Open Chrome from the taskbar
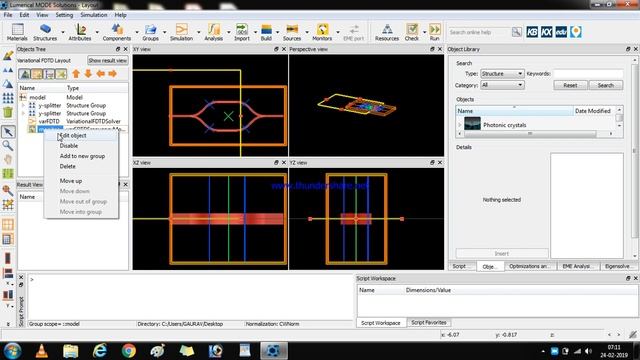The width and height of the screenshot is (640, 360). tap(129, 351)
